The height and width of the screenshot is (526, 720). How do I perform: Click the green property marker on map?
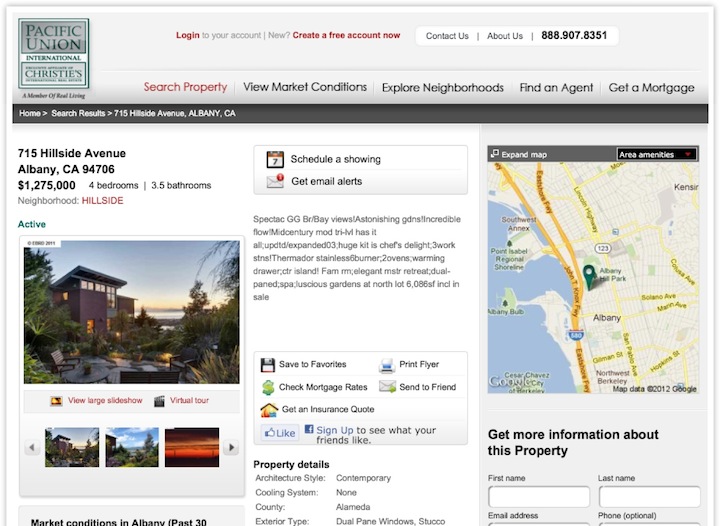pyautogui.click(x=590, y=276)
